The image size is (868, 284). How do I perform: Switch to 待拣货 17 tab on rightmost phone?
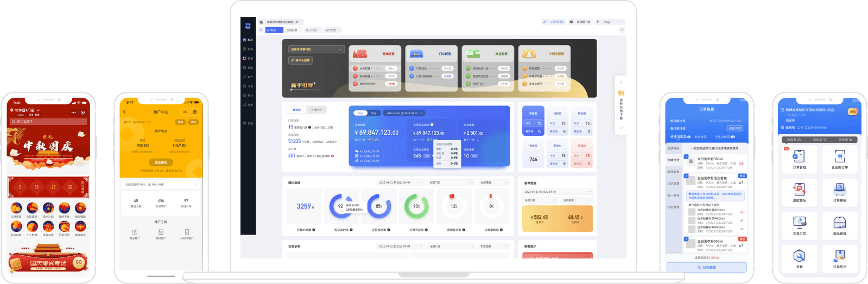tap(820, 140)
